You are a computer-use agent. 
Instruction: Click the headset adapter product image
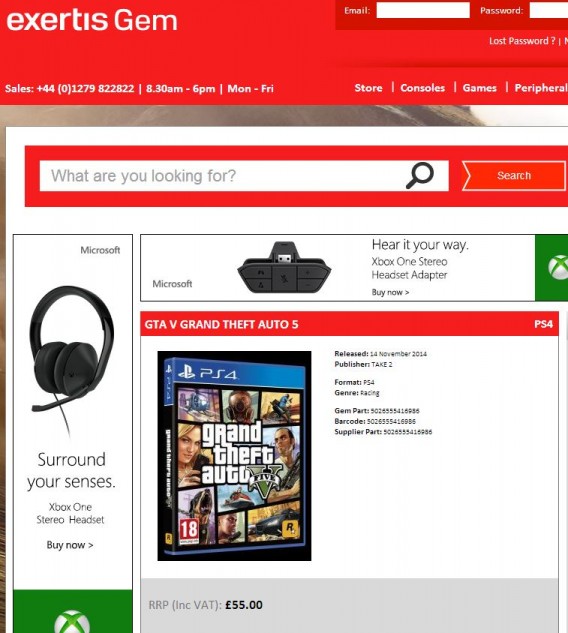[x=284, y=268]
